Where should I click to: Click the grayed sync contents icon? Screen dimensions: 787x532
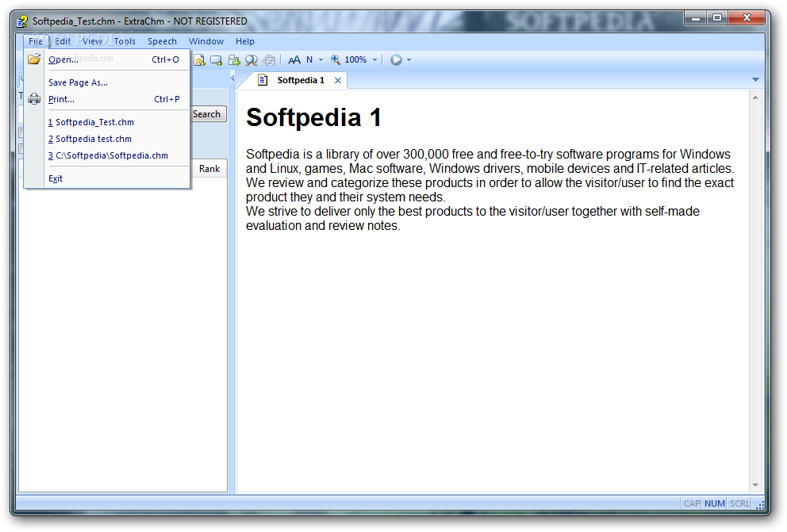pos(270,60)
